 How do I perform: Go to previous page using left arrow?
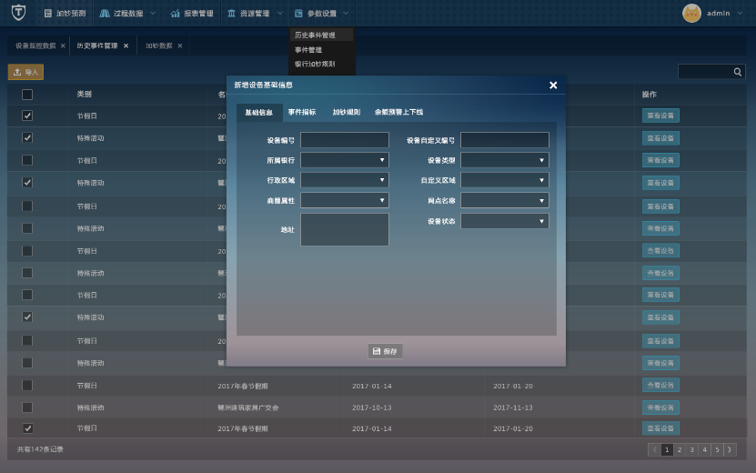point(655,450)
